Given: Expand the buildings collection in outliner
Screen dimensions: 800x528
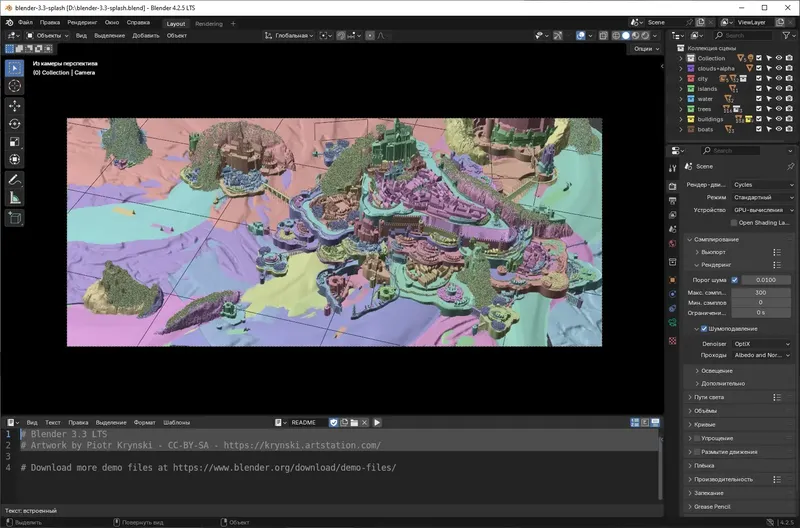Looking at the screenshot, I should [681, 119].
